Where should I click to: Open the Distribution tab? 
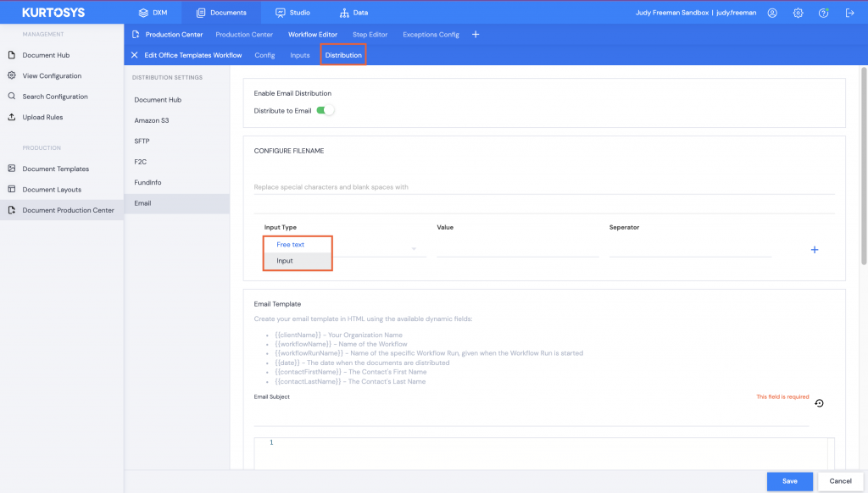pos(343,55)
